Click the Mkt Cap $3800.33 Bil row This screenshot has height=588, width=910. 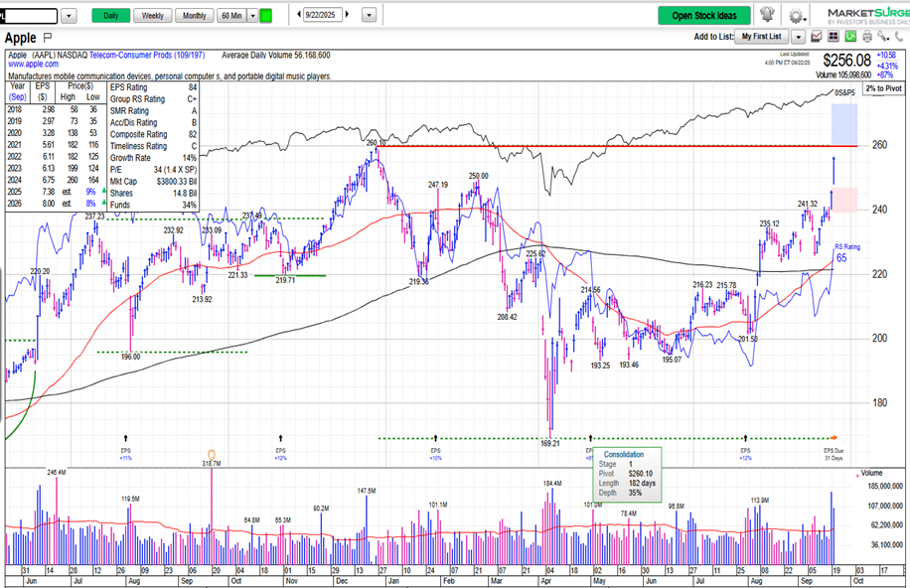point(153,181)
